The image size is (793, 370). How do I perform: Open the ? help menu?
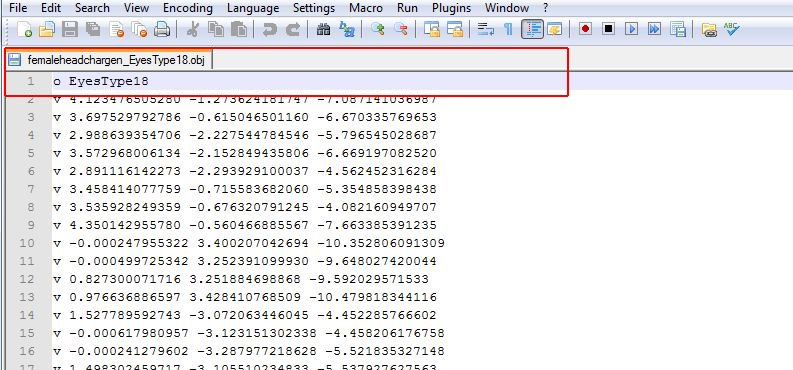point(545,8)
